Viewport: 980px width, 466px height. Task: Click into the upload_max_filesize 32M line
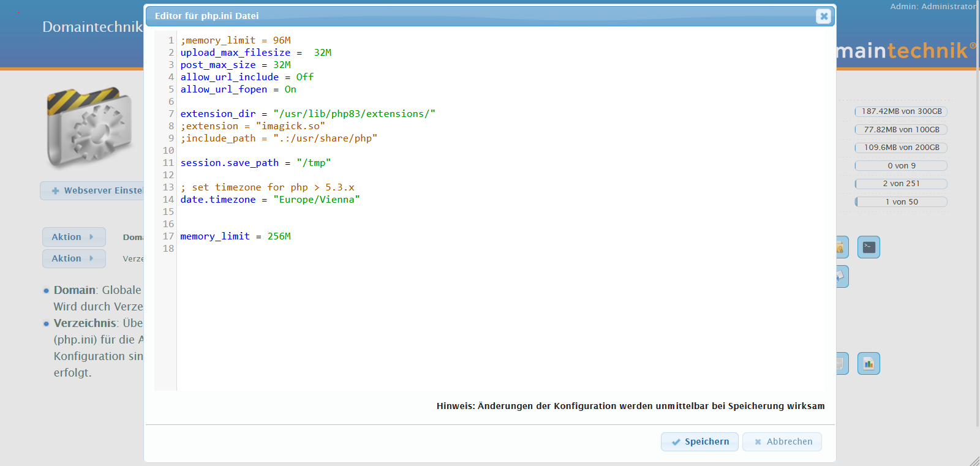(x=255, y=53)
